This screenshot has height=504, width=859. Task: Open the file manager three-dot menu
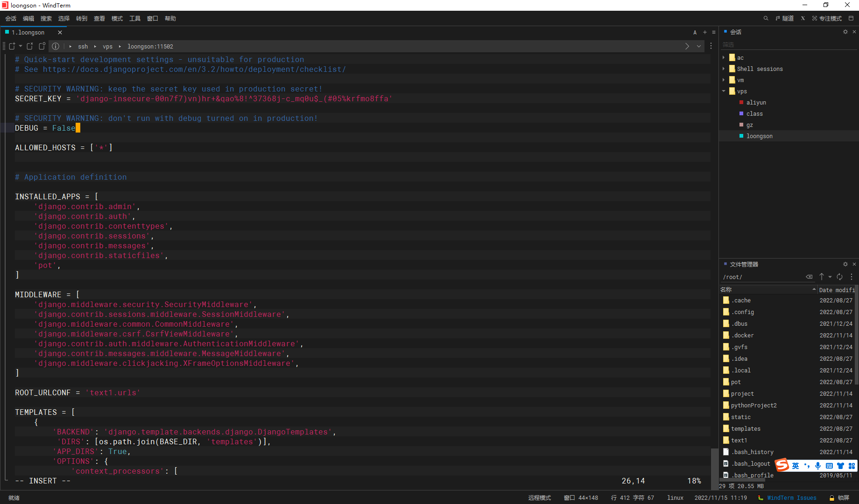[x=852, y=277]
